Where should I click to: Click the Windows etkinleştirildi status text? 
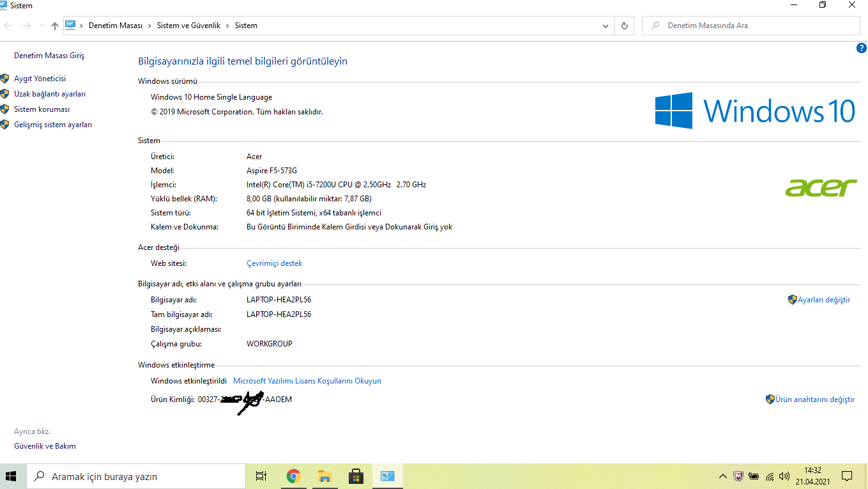(x=188, y=381)
